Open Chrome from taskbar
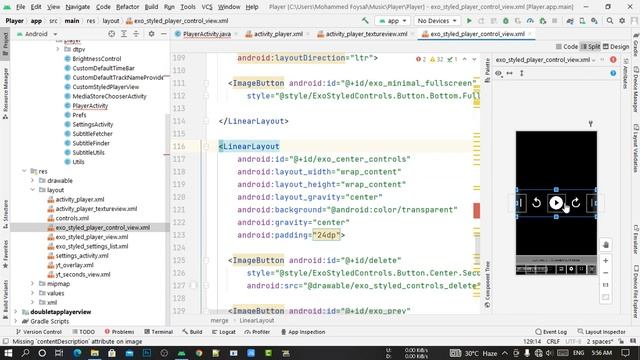The width and height of the screenshot is (640, 360). 199,353
